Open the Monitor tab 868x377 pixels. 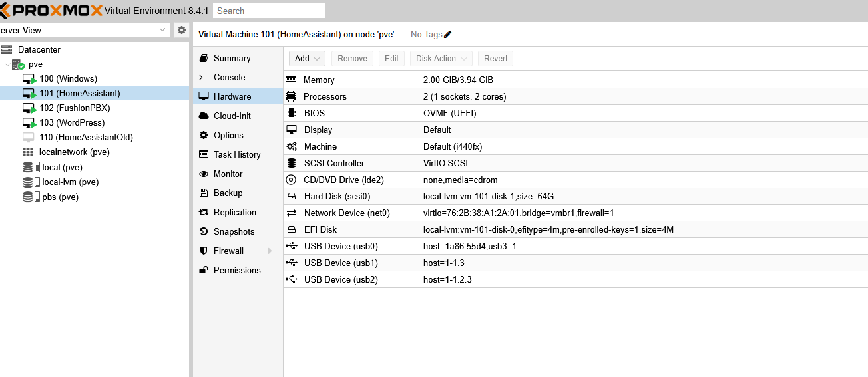(238, 174)
